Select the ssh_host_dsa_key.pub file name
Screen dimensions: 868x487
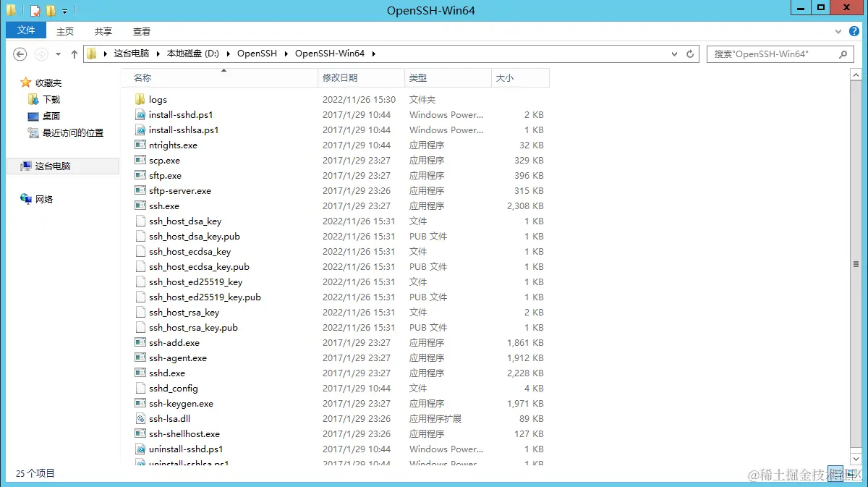point(195,237)
